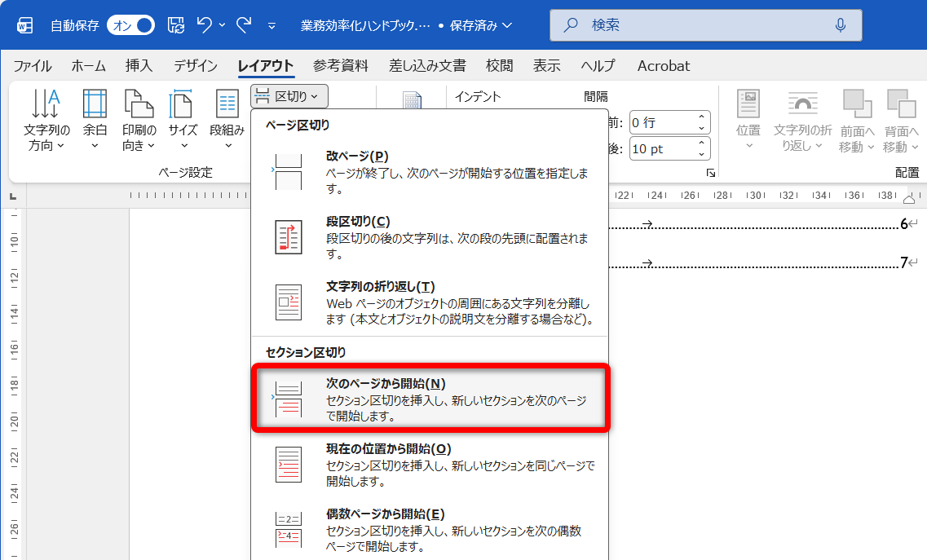Click the 文字列の方向 text direction icon

(46, 104)
